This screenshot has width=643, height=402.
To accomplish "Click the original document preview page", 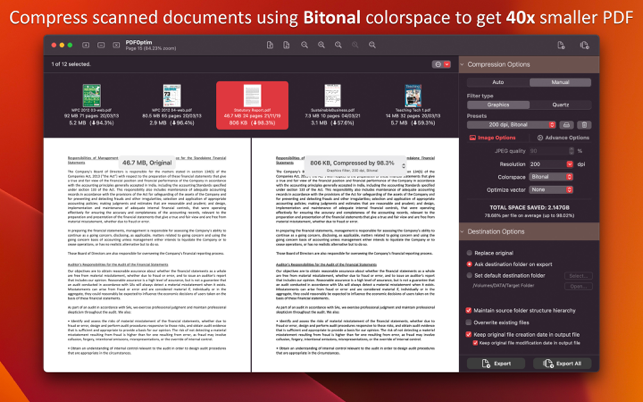I will (x=147, y=255).
